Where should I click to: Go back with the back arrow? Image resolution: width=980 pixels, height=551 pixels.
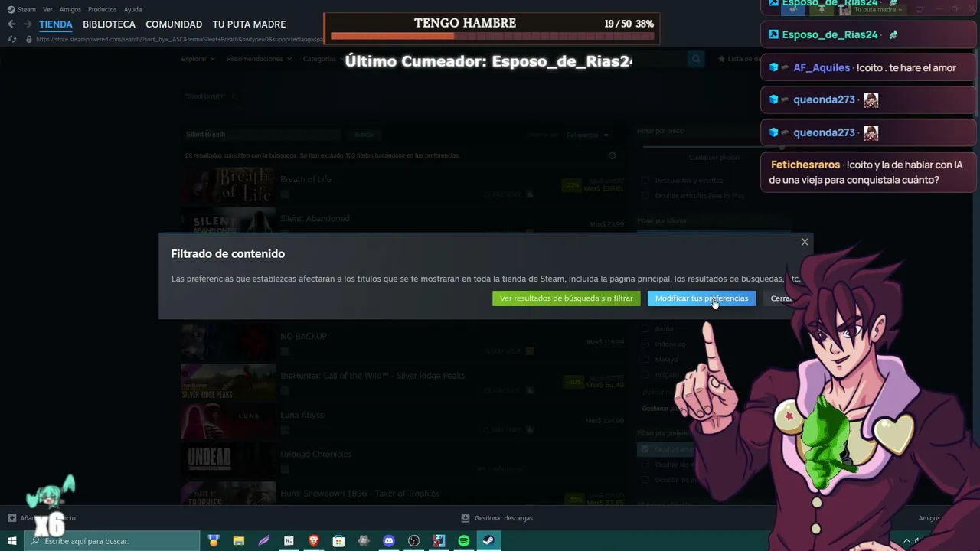tap(11, 24)
